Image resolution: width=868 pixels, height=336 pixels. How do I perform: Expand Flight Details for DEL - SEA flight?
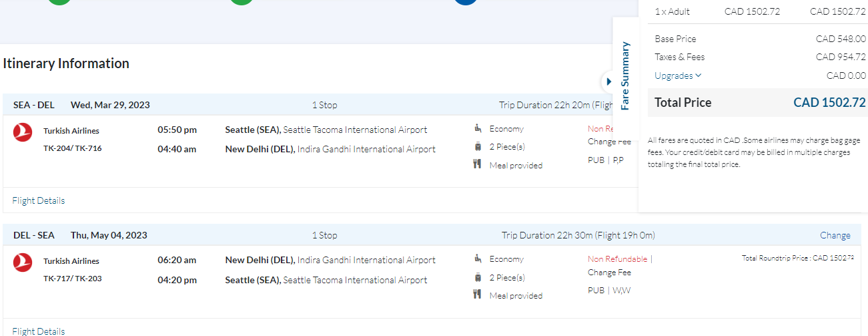click(39, 331)
